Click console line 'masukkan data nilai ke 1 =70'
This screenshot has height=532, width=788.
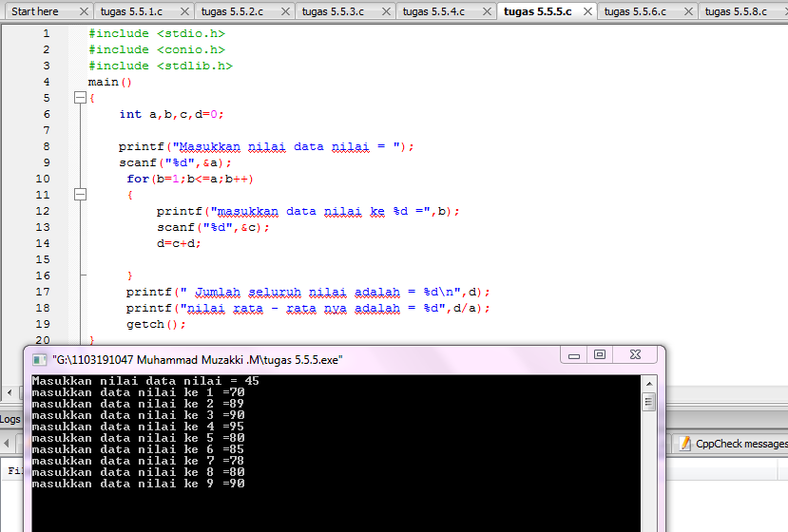pos(138,392)
